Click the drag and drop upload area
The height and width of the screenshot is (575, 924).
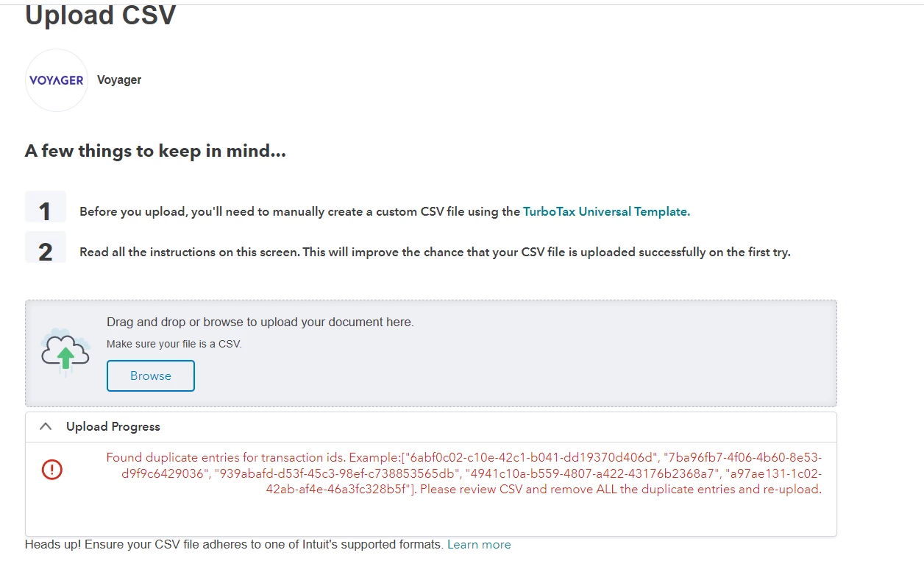pos(431,353)
